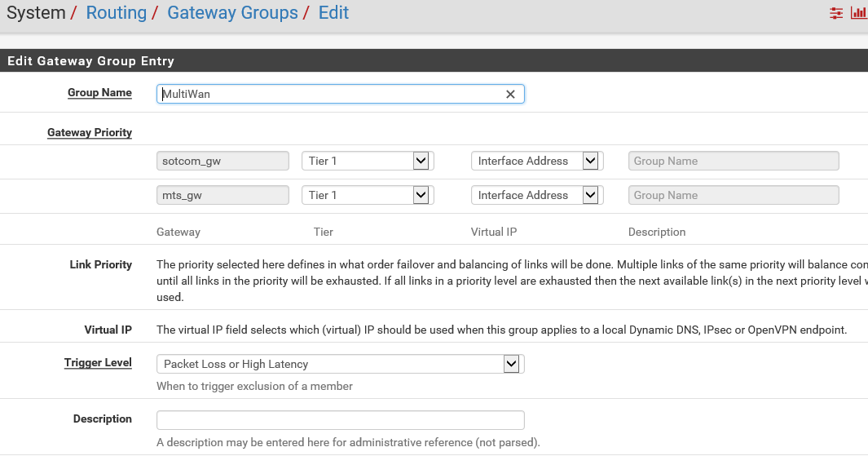Open related settings sliders icon
The image size is (868, 465).
(x=836, y=13)
